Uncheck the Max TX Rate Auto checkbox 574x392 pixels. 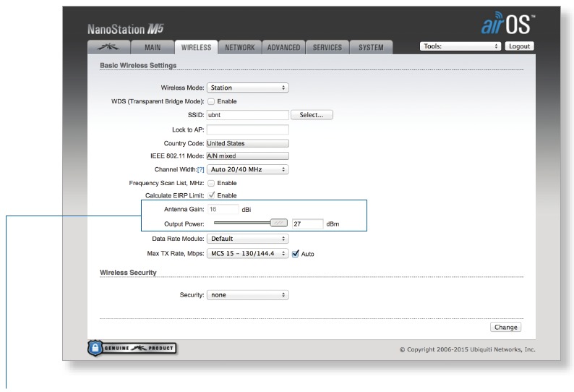coord(296,255)
